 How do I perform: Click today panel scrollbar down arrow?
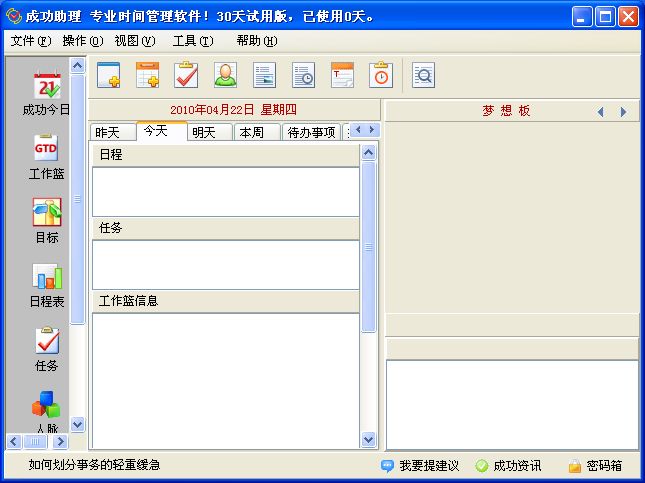coord(369,440)
